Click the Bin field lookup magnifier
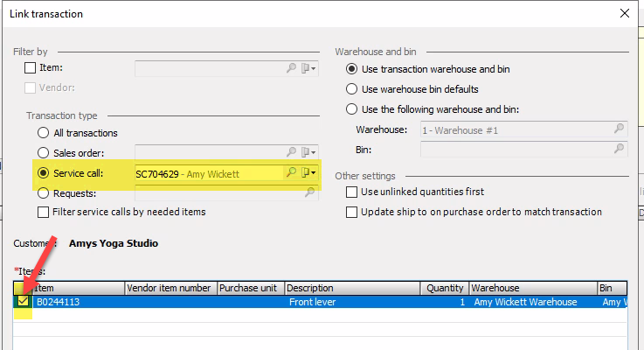This screenshot has width=644, height=350. pyautogui.click(x=619, y=149)
